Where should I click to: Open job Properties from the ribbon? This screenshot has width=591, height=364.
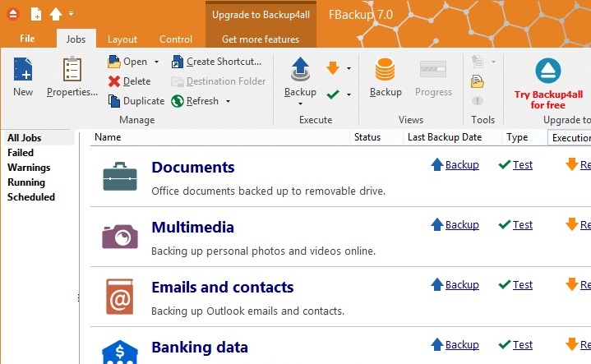coord(72,71)
